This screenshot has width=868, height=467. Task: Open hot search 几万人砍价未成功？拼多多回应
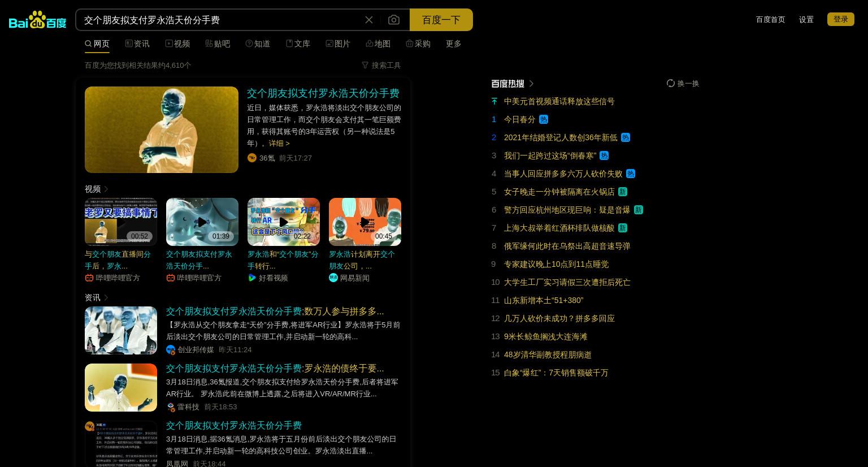(559, 318)
